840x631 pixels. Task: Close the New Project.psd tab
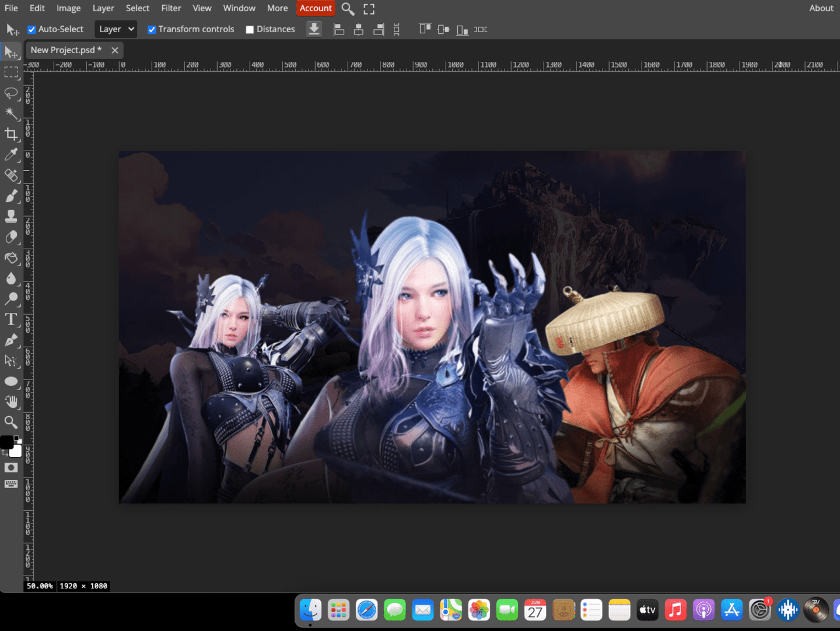click(115, 50)
